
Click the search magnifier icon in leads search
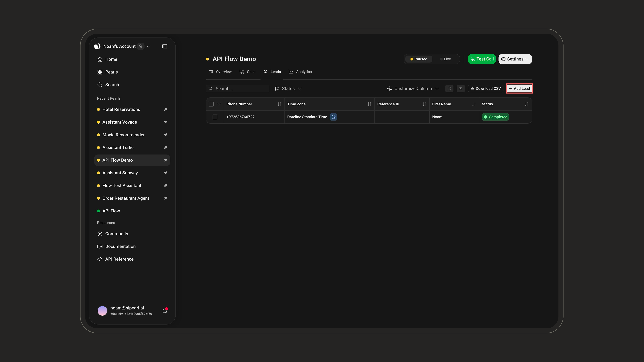pyautogui.click(x=211, y=88)
